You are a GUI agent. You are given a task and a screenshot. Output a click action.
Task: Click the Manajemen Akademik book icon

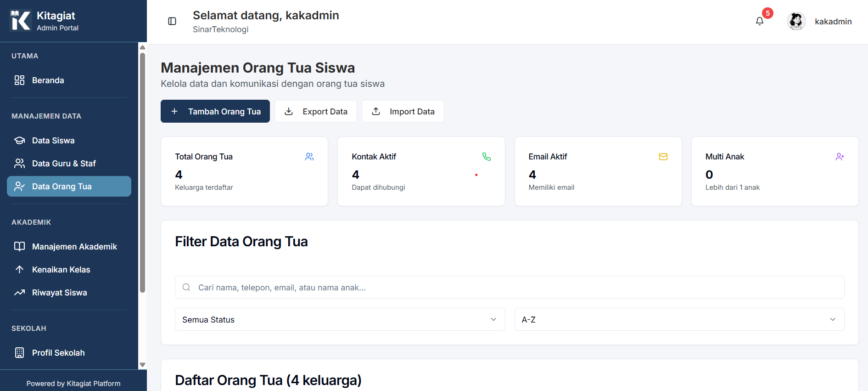[19, 247]
